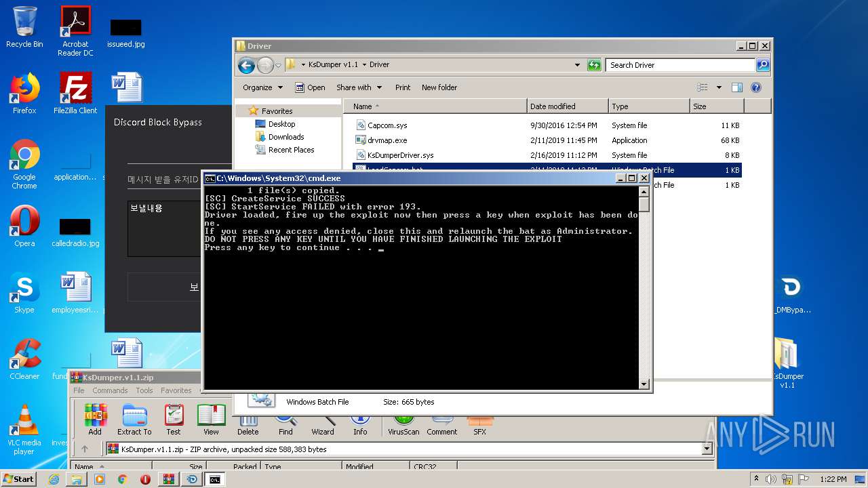Open KsDumper v1.1 folder on desktop

[787, 363]
